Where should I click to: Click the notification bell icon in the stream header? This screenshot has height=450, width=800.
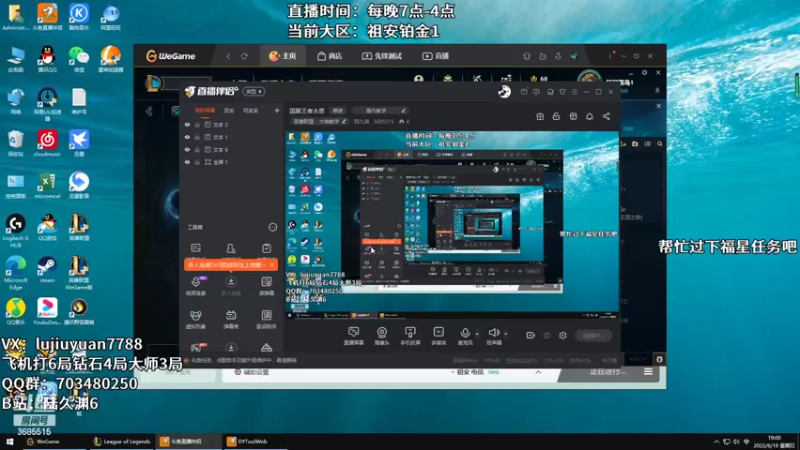tap(589, 116)
